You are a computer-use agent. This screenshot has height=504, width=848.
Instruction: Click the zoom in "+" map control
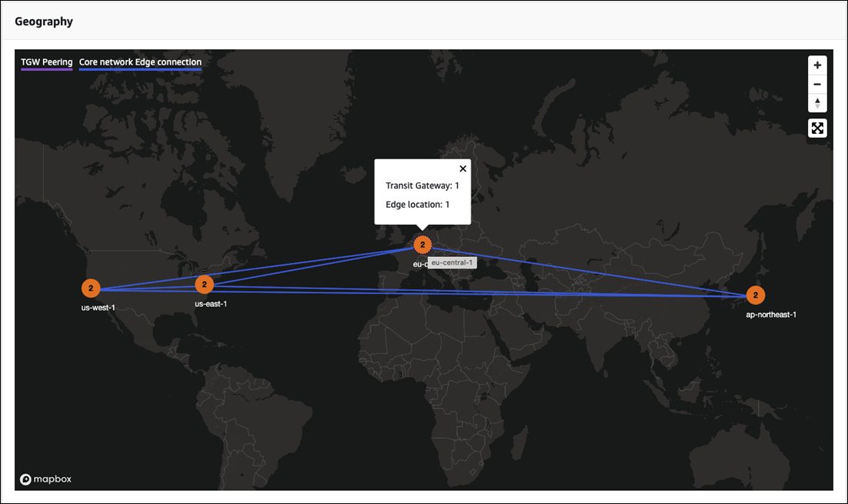[x=817, y=65]
